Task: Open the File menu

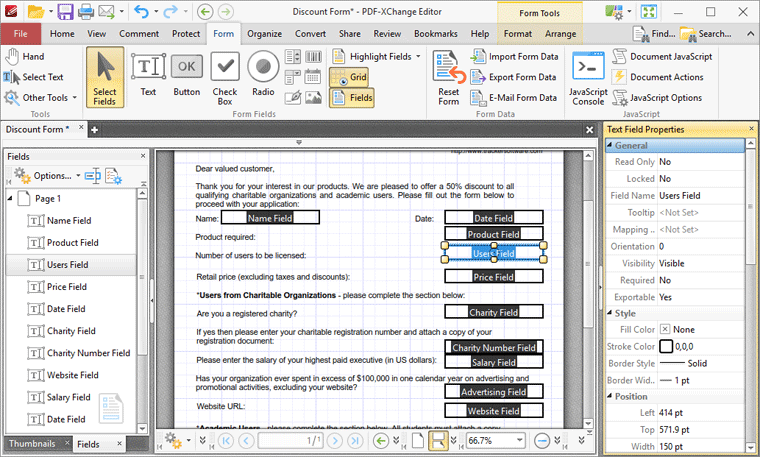Action: [21, 34]
